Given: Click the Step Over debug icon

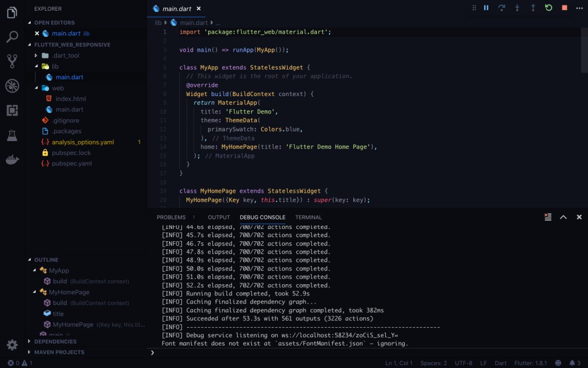Looking at the screenshot, I should coord(501,8).
